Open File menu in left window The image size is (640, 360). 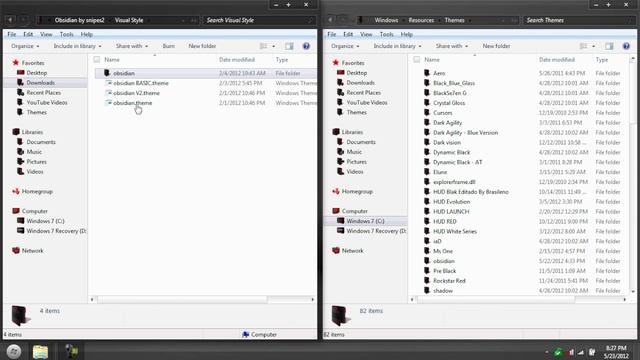[x=11, y=34]
